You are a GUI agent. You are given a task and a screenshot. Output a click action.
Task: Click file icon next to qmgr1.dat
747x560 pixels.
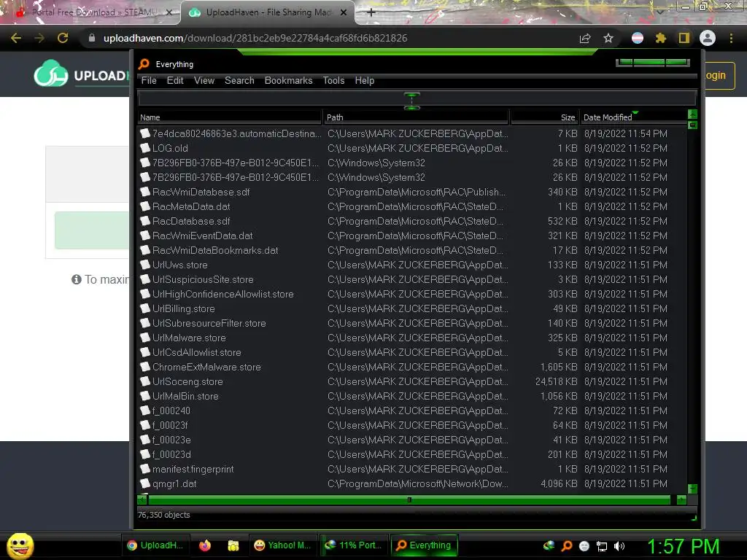tap(145, 483)
